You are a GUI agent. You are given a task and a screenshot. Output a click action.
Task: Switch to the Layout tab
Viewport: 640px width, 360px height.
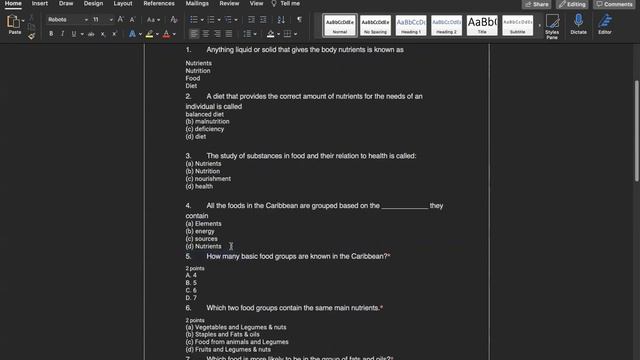[x=123, y=4]
